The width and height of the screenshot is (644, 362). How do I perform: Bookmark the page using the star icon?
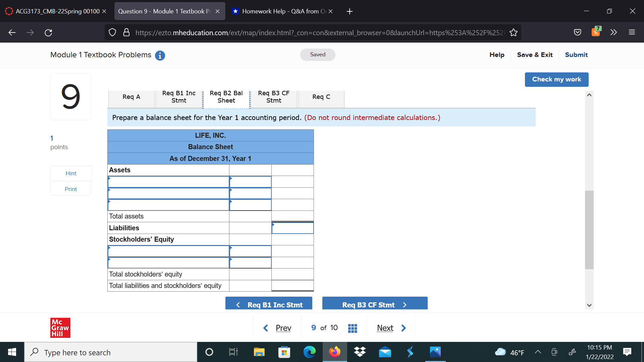514,32
